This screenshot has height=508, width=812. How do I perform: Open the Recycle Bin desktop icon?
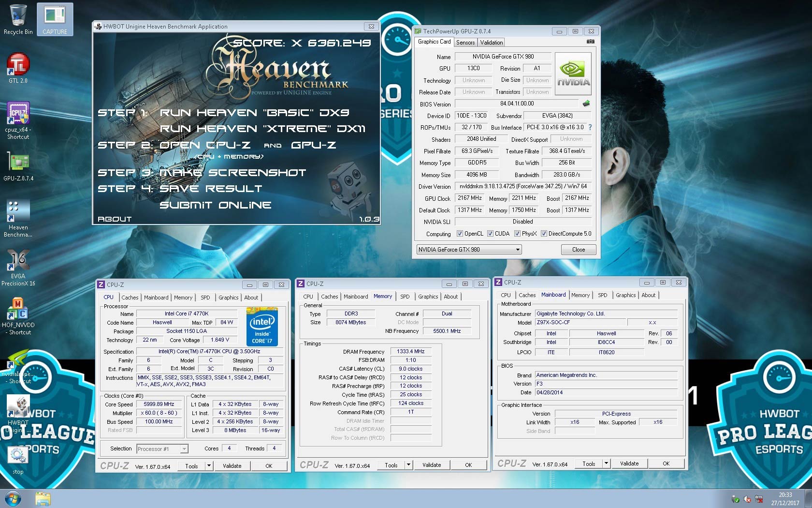coord(18,19)
